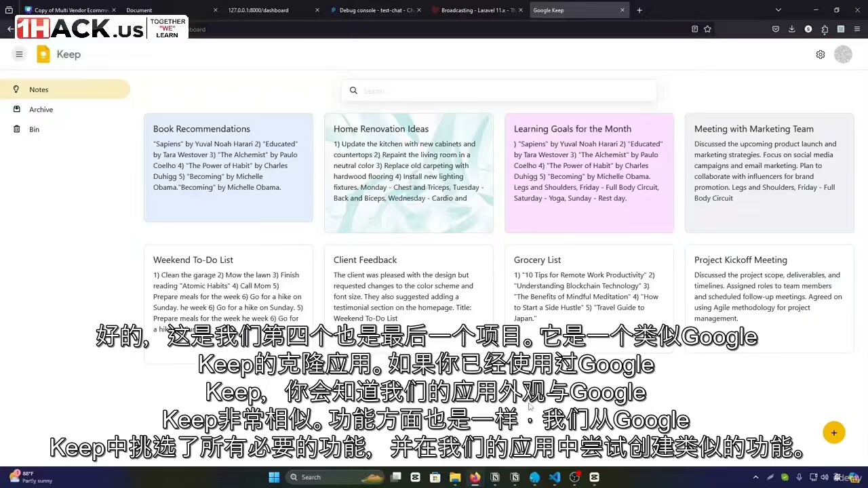
Task: Open the hamburger main menu in Keep
Action: coord(19,54)
